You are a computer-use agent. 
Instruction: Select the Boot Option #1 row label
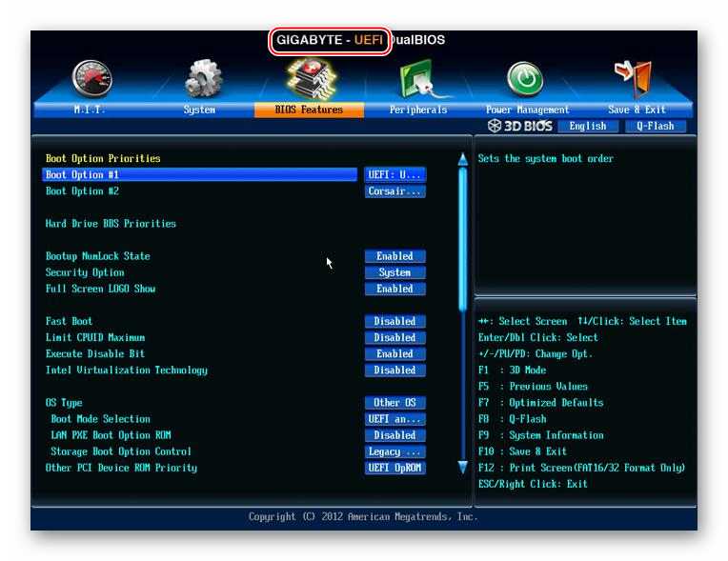click(x=200, y=175)
